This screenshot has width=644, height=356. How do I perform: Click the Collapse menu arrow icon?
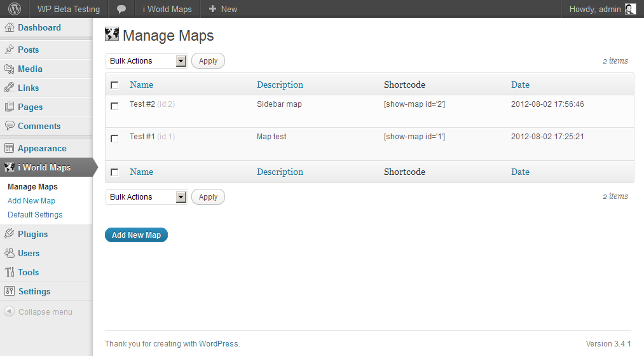(x=9, y=312)
